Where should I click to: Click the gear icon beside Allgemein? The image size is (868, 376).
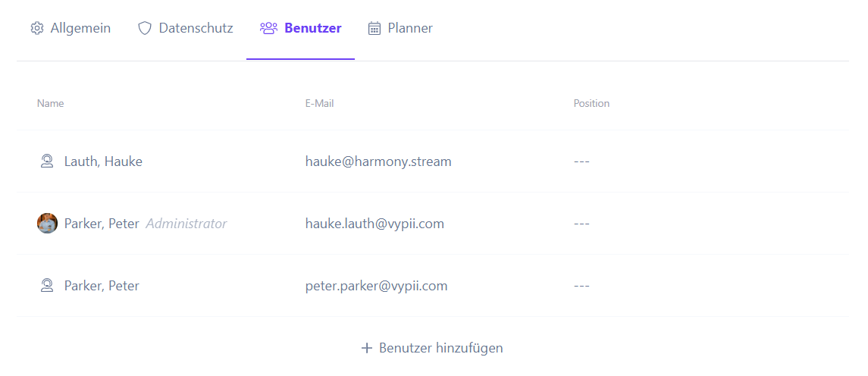pos(36,28)
